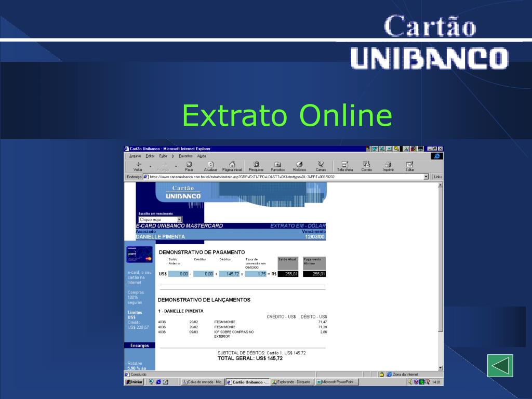
Task: Click 'DEMONSTRATIVO DE LANÇAMENTOS' heading
Action: [204, 300]
